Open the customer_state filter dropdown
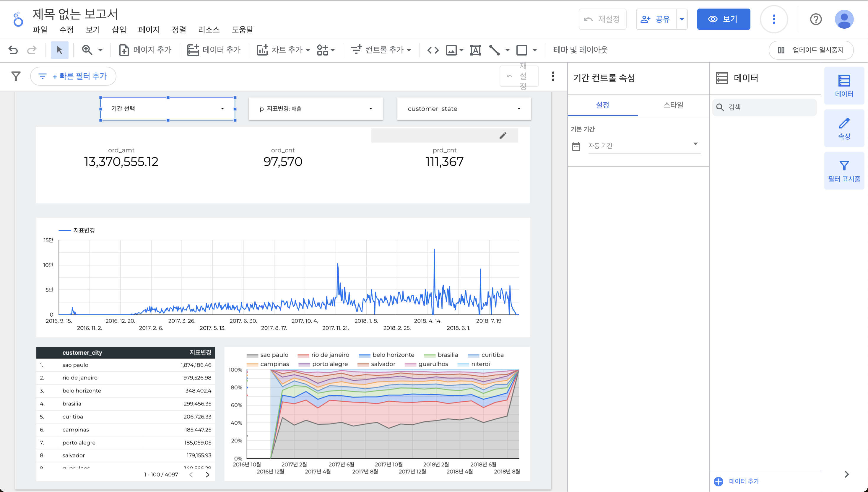Image resolution: width=868 pixels, height=492 pixels. tap(464, 108)
